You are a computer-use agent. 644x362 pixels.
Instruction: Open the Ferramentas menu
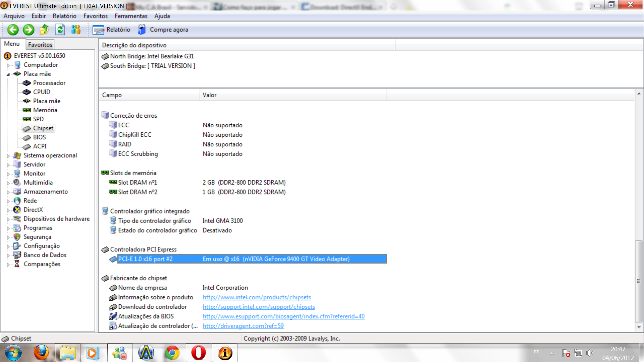click(x=131, y=16)
